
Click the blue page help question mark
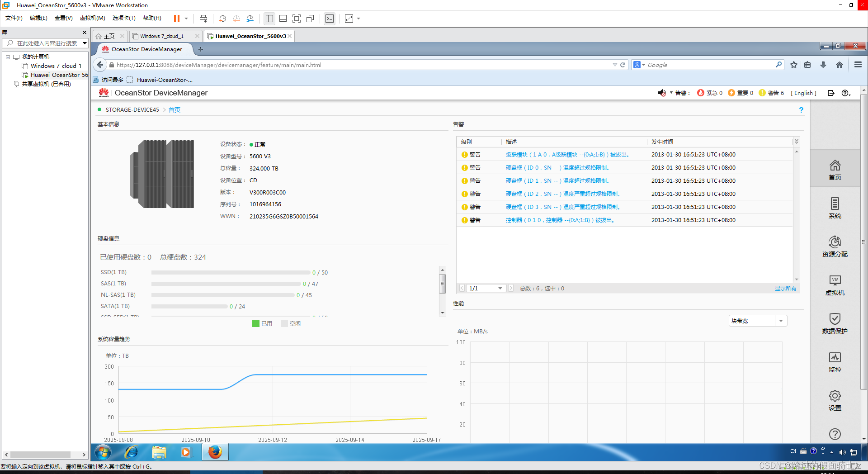[801, 110]
